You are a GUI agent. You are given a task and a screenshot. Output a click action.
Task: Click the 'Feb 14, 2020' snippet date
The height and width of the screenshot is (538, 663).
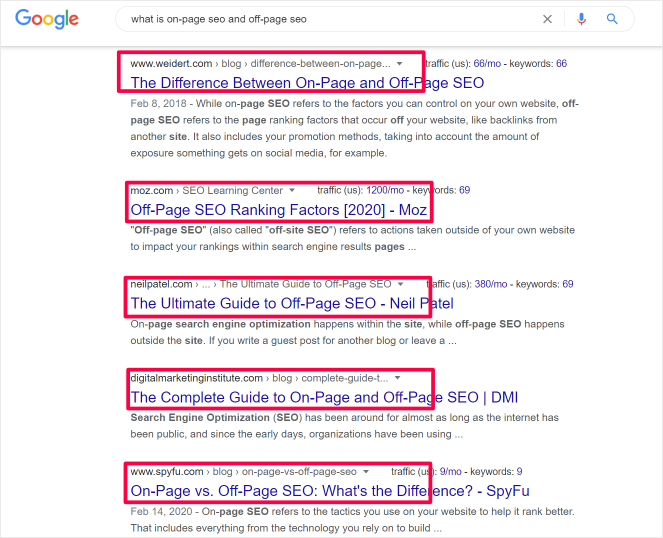click(162, 511)
